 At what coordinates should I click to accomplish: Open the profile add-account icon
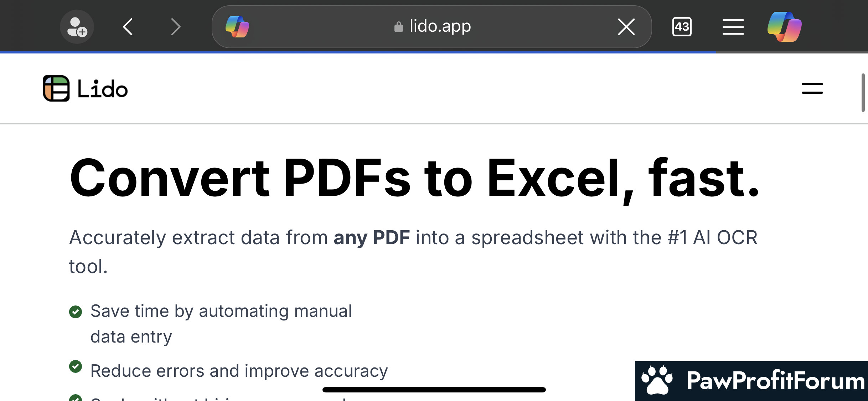77,27
